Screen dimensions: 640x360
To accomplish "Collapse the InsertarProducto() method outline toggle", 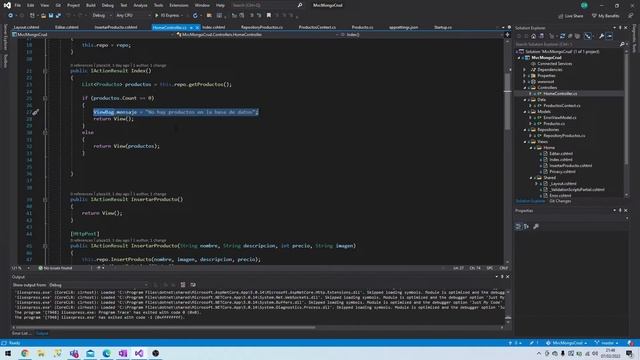I will [45, 200].
